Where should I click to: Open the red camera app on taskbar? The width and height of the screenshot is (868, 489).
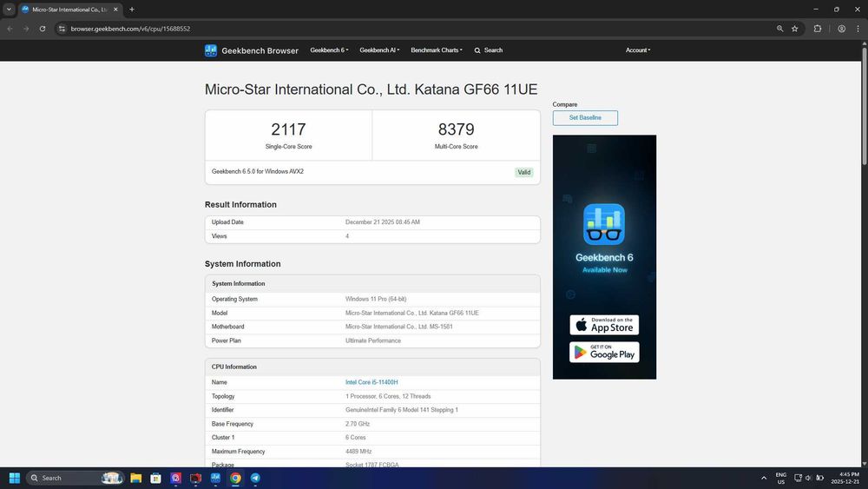[x=195, y=478]
